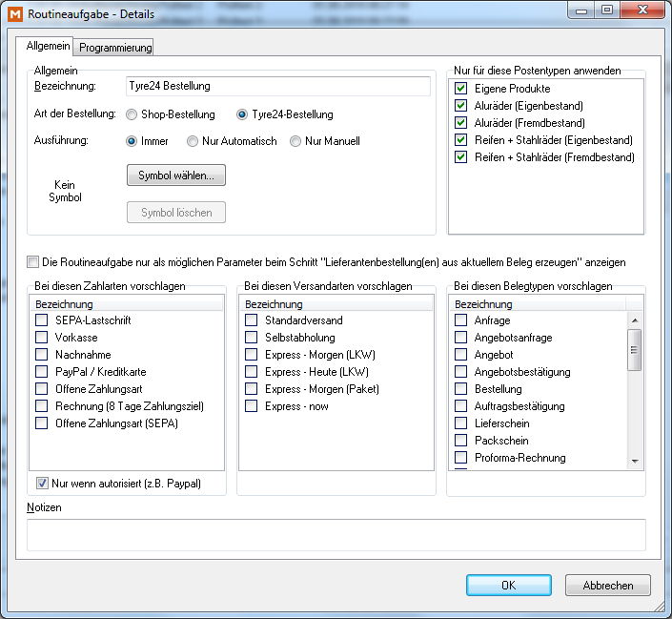Select the Shop-Bestellung radio option
The image size is (672, 619).
[132, 114]
